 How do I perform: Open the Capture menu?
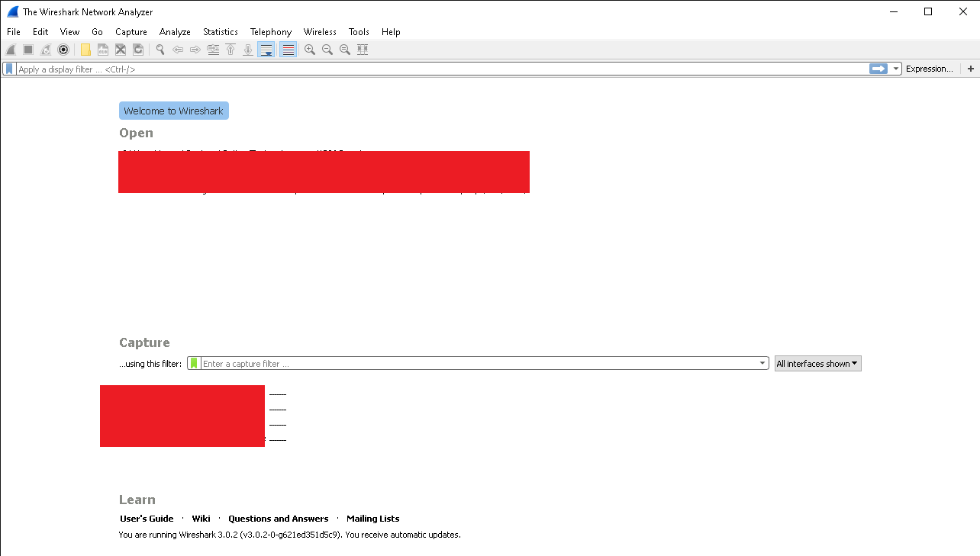(x=131, y=32)
